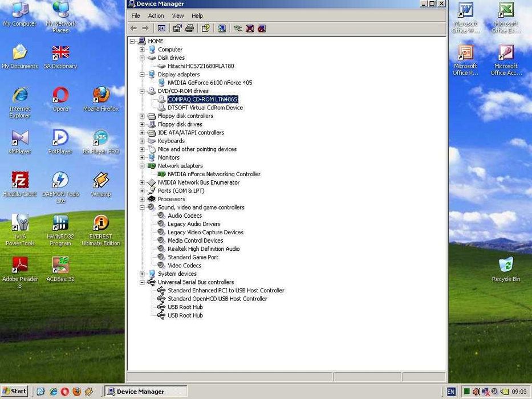Select the FileZilla Client desktop shortcut
Viewport: 532px width, 399px height.
click(20, 185)
